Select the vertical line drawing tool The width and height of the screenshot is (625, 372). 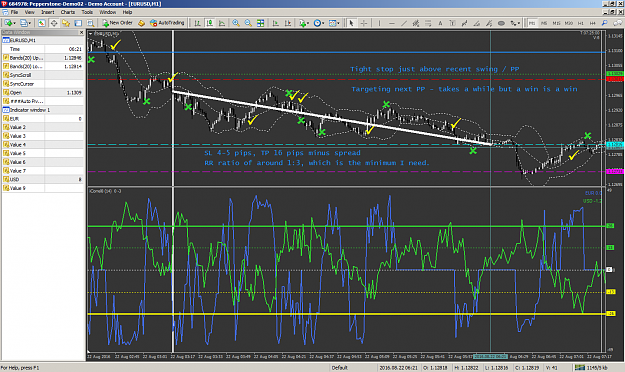[x=379, y=23]
